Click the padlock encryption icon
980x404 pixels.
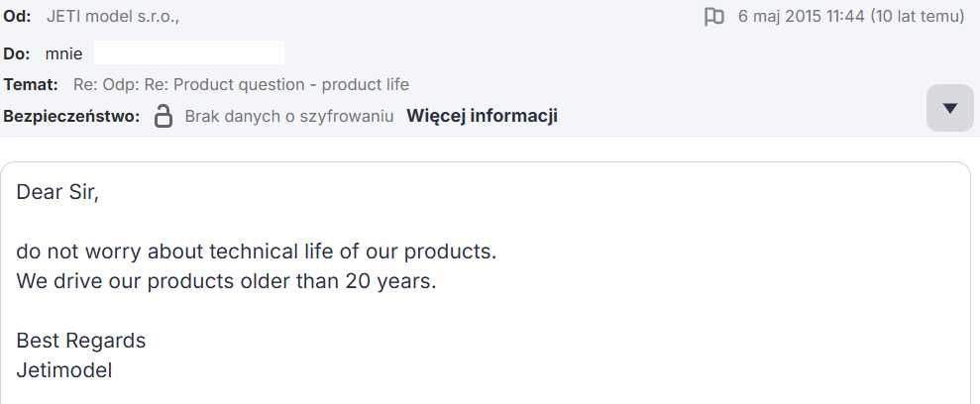pyautogui.click(x=163, y=116)
